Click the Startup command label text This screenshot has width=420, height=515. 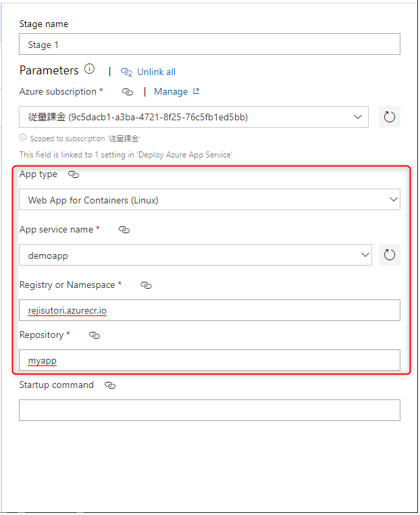tap(57, 385)
